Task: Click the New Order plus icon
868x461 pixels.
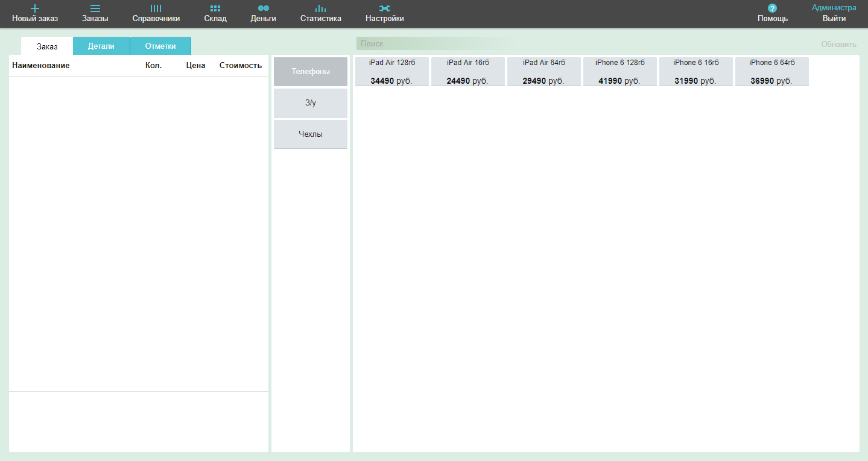Action: click(x=35, y=8)
